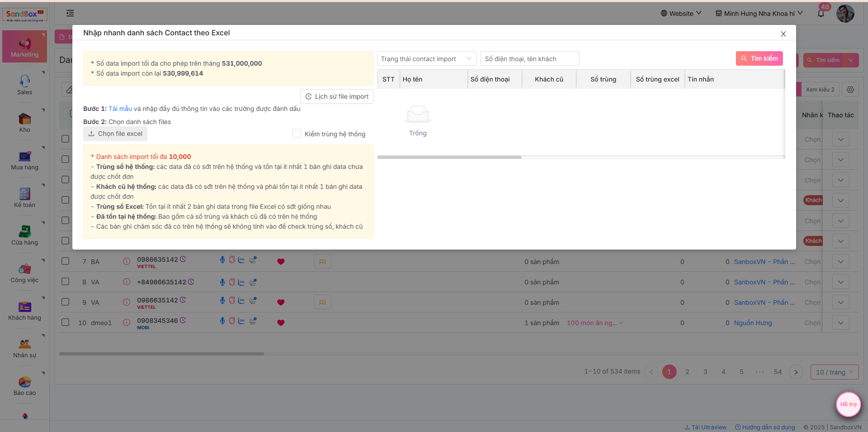Click the Tải mẫu template link

[x=120, y=109]
